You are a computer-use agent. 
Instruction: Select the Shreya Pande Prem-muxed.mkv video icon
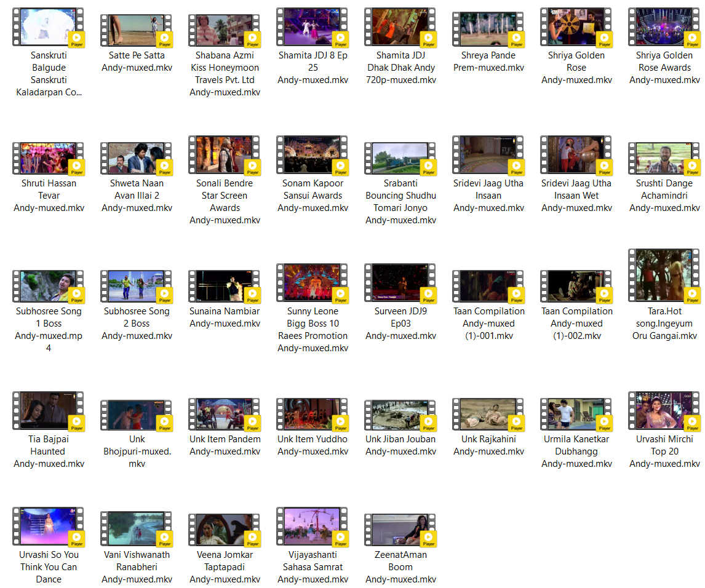tap(488, 30)
